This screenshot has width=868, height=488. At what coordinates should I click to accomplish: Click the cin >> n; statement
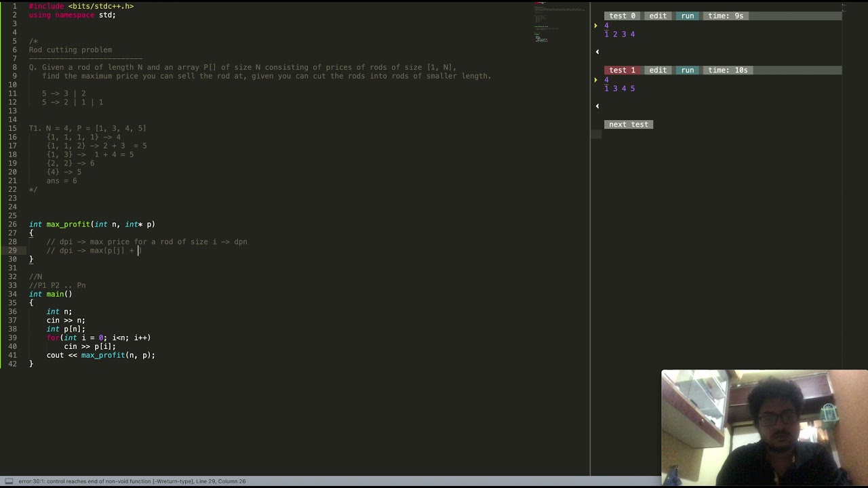[x=66, y=321]
